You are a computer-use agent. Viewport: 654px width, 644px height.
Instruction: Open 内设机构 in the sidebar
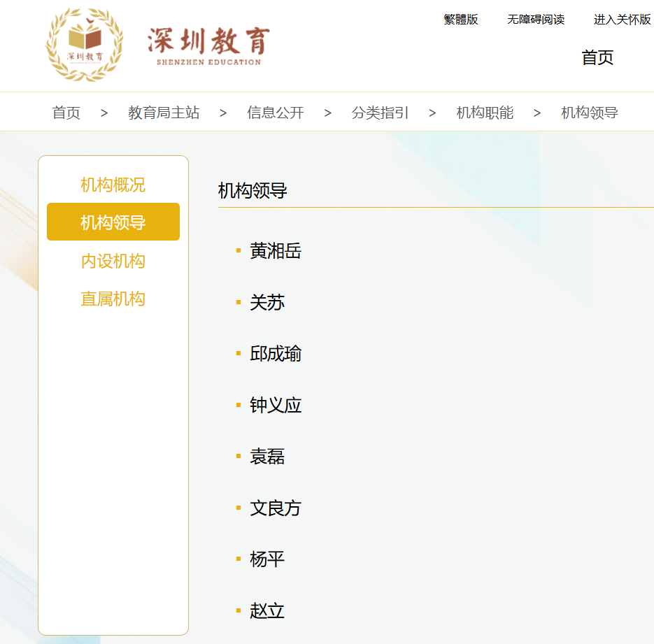(113, 261)
